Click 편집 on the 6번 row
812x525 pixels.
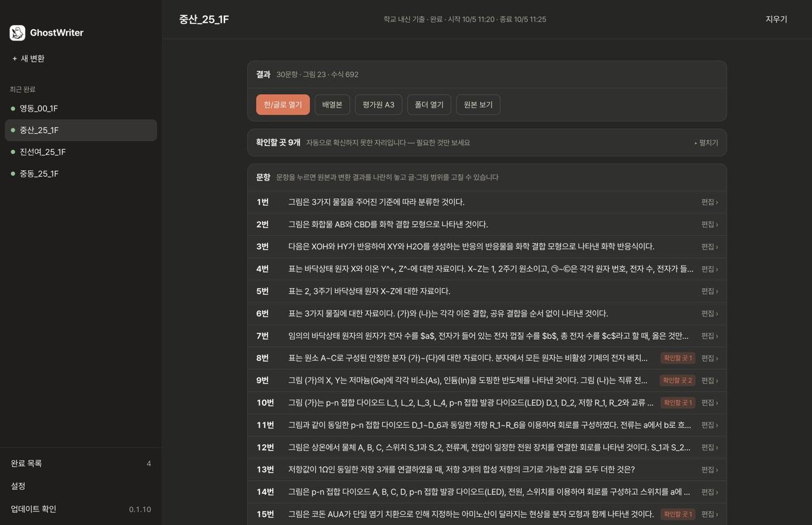[x=710, y=313]
